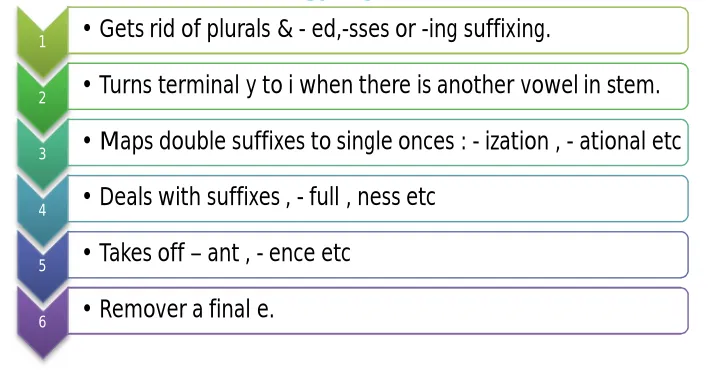Viewport: 718px width, 370px height.
Task: Select the 'Turns terminal y to i' box
Action: (x=378, y=86)
